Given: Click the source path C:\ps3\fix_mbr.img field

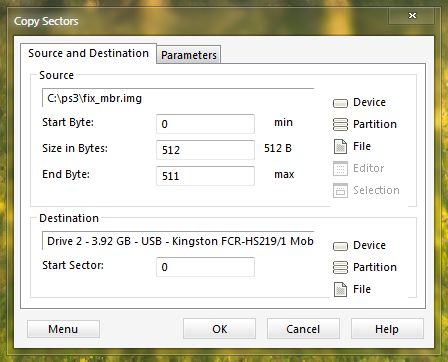Looking at the screenshot, I should 178,98.
